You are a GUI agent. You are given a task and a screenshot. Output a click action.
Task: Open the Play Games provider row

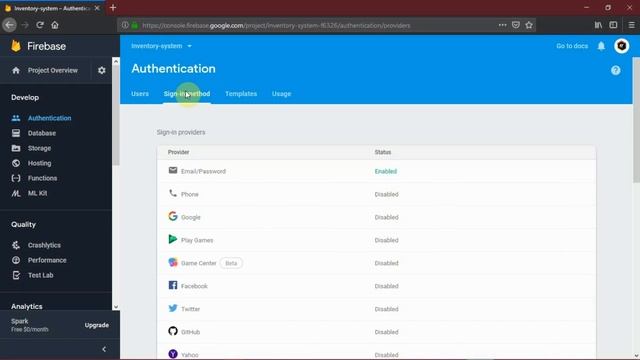point(376,240)
